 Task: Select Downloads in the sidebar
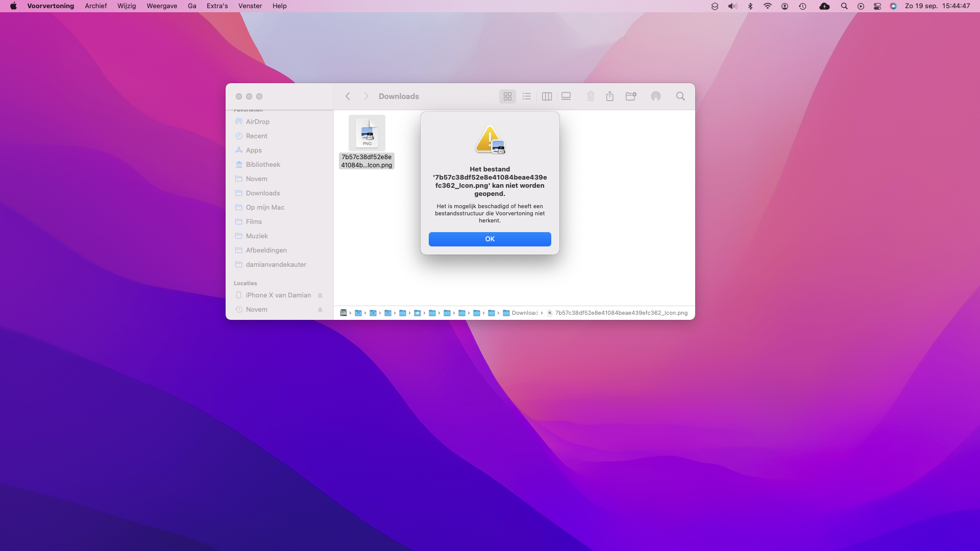279,193
